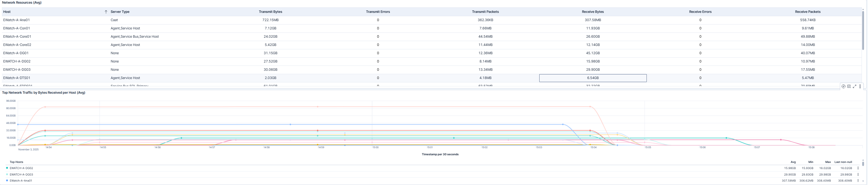The image size is (868, 185).
Task: Toggle the Host column sort arrow
Action: (106, 12)
